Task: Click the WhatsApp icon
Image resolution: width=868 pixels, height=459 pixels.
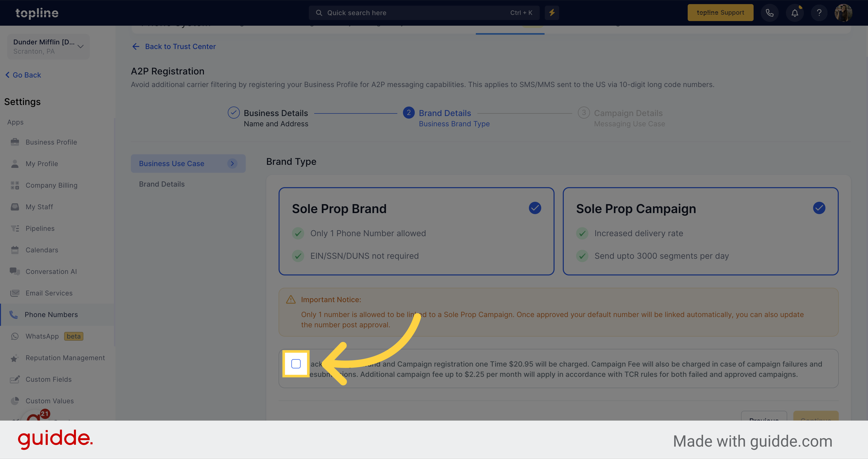Action: point(15,336)
